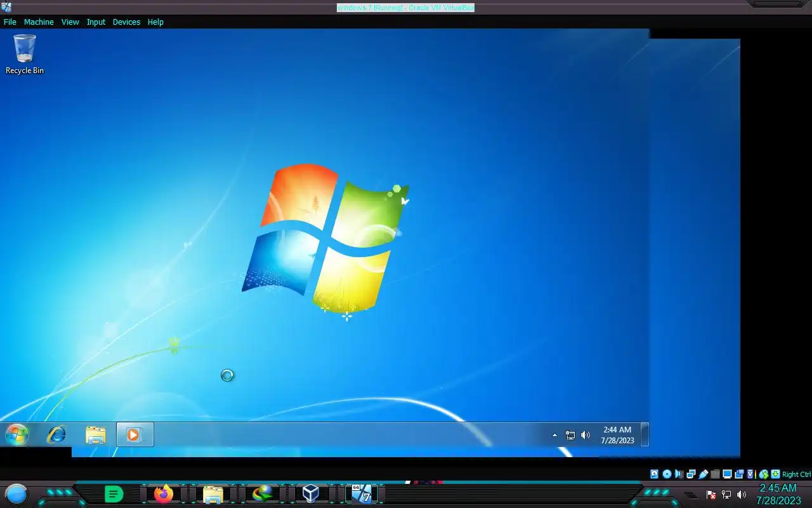Viewport: 812px width, 508px height.
Task: Open the View menu
Action: 70,22
